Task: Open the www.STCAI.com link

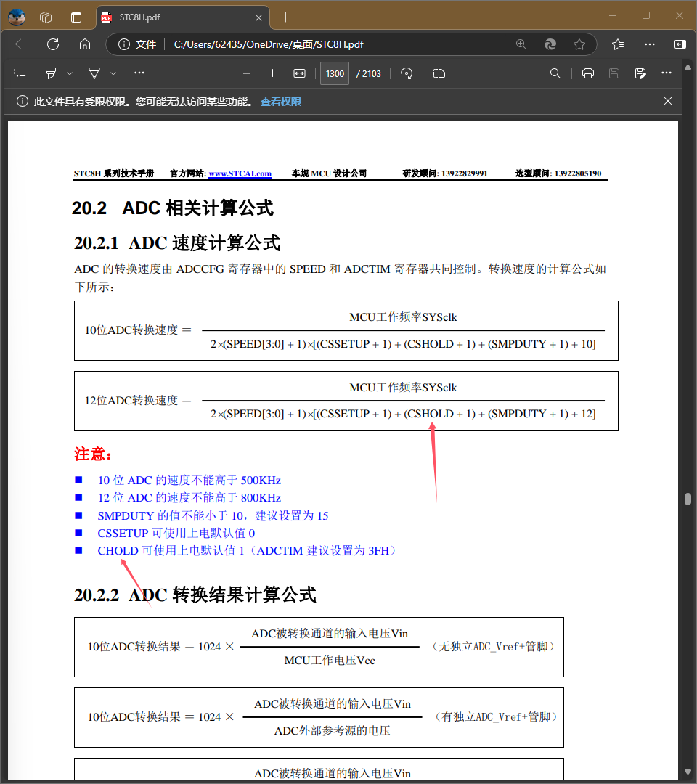Action: point(240,173)
